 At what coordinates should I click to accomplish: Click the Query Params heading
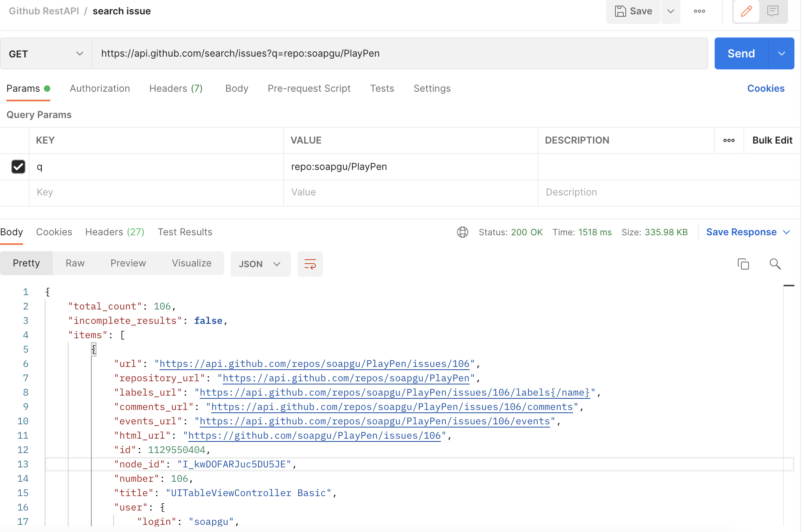click(x=39, y=115)
